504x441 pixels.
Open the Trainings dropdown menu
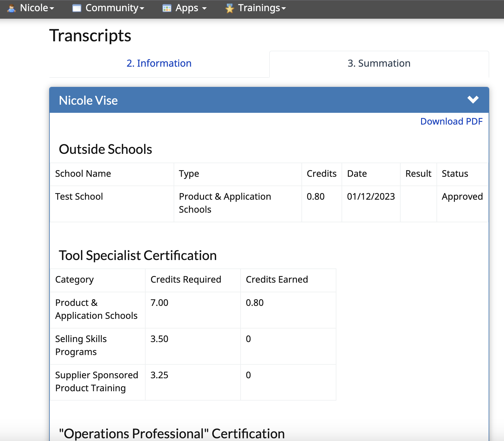click(255, 8)
